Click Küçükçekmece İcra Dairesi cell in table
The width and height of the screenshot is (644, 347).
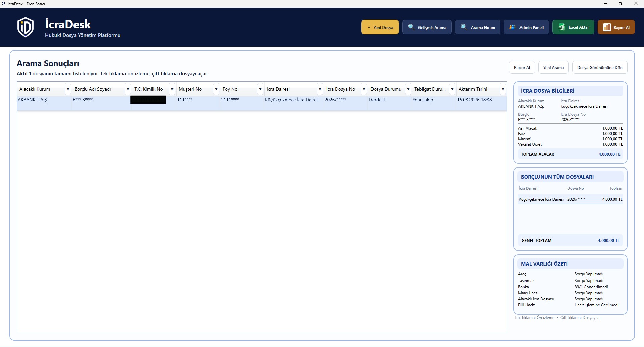294,103
